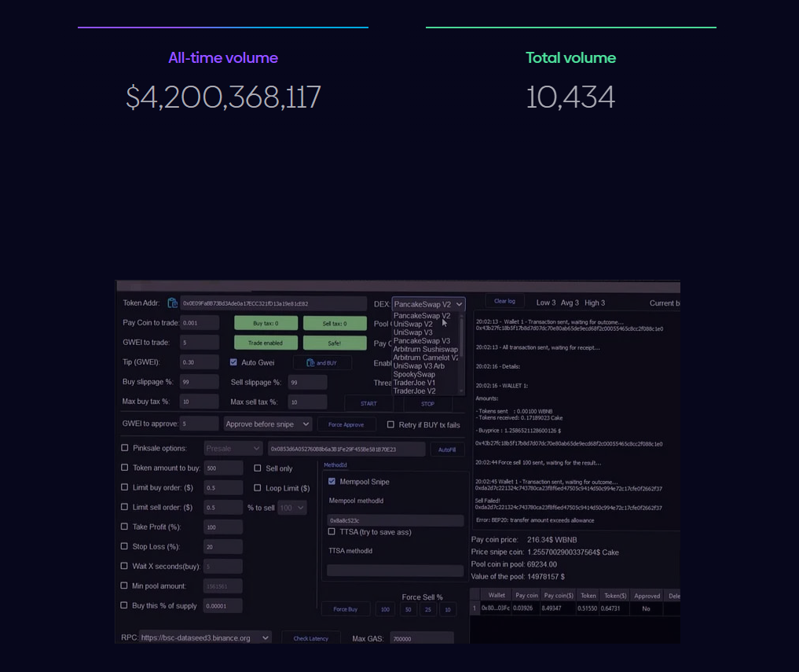
Task: Click the paste icon beside Token Addr
Action: point(173,303)
